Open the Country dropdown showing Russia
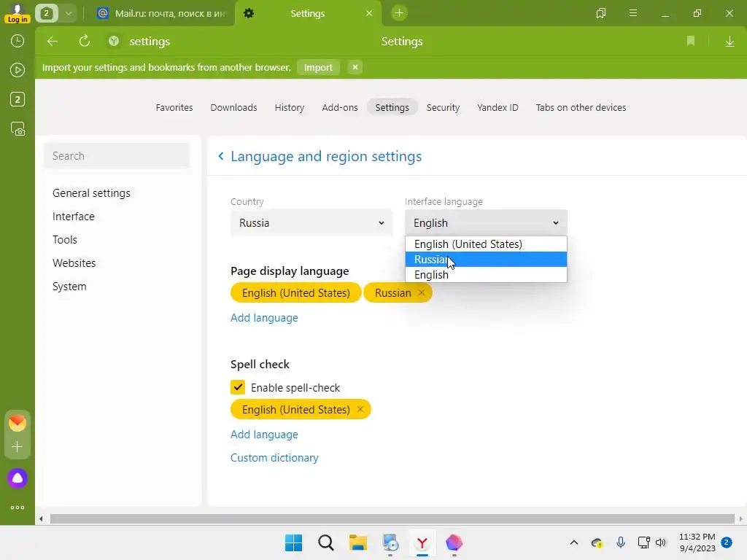Image resolution: width=747 pixels, height=560 pixels. pos(311,223)
